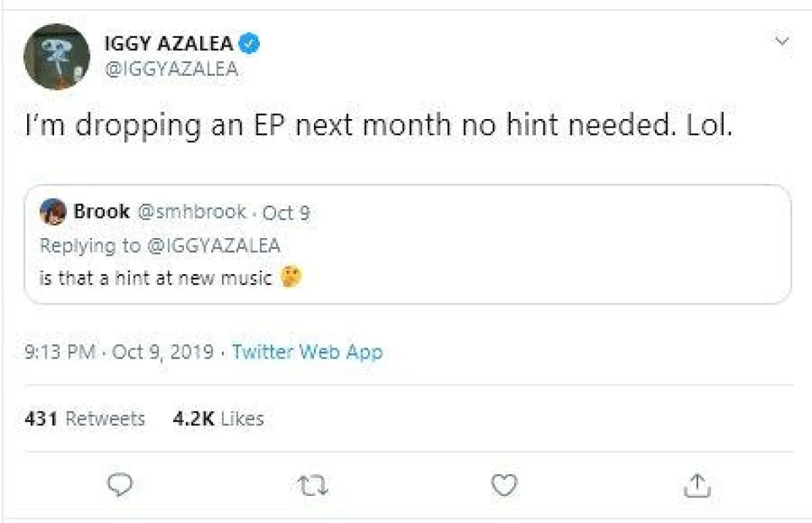Click @IGGYAZALEA in the Replying to line
The height and width of the screenshot is (523, 812).
pyautogui.click(x=214, y=245)
